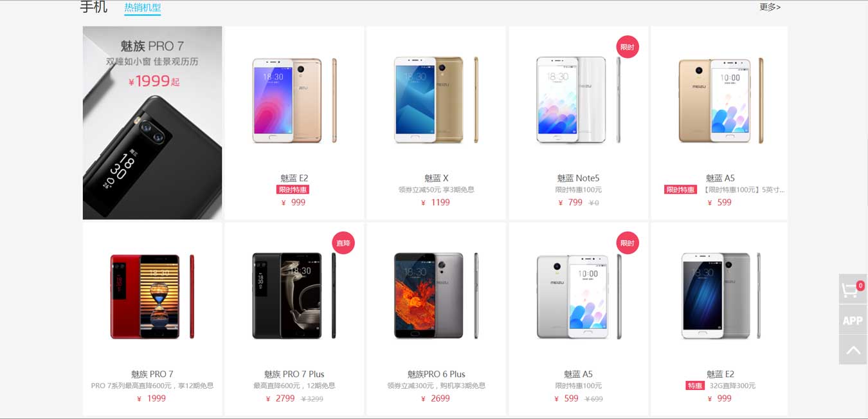The height and width of the screenshot is (419, 868).
Task: Click the 直降 badge on PRO 7 Plus
Action: [x=343, y=243]
